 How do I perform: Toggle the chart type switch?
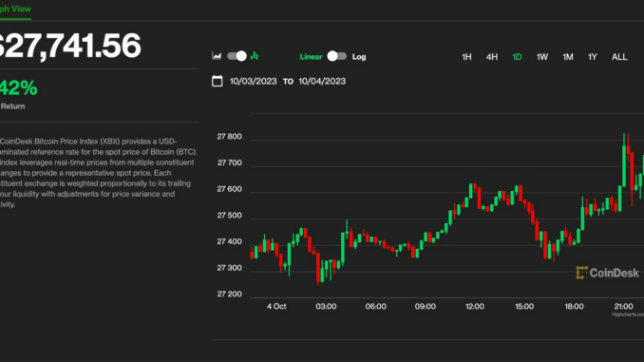[237, 56]
